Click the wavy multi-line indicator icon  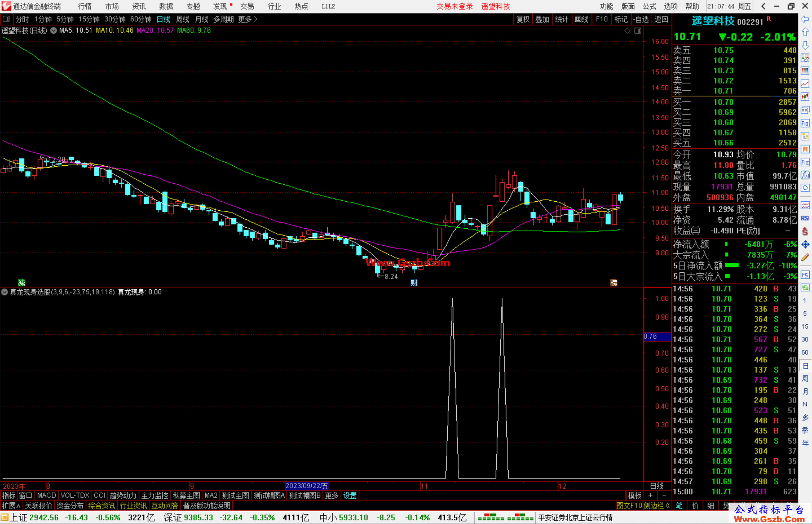point(805,205)
